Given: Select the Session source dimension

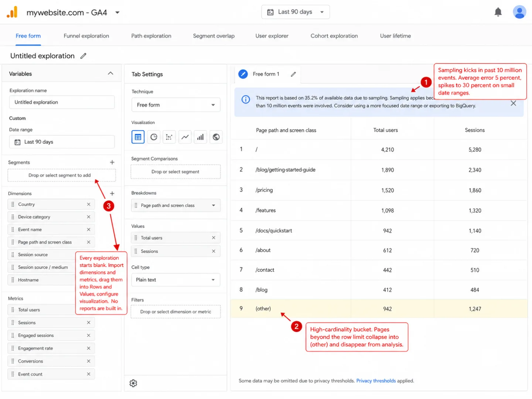Looking at the screenshot, I should coord(41,255).
